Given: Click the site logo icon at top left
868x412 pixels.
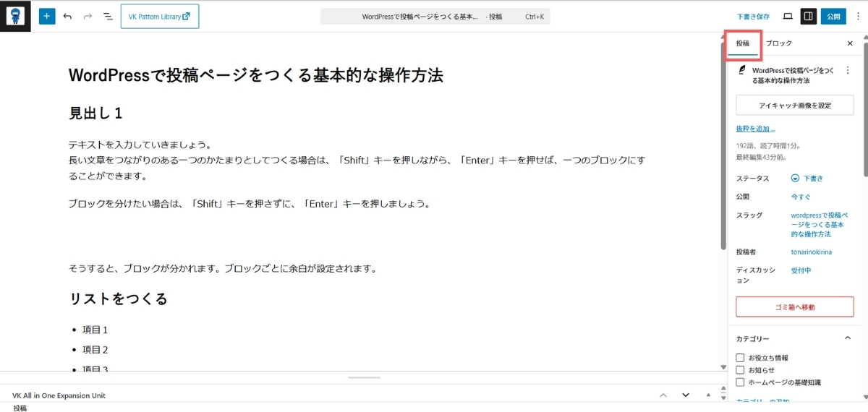Looking at the screenshot, I should [x=15, y=16].
